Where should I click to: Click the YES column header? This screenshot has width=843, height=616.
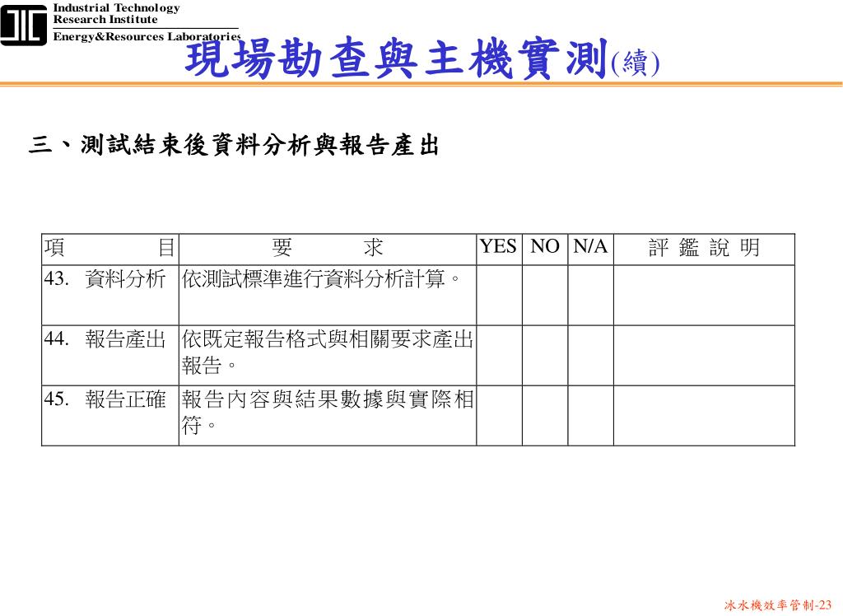tap(499, 249)
